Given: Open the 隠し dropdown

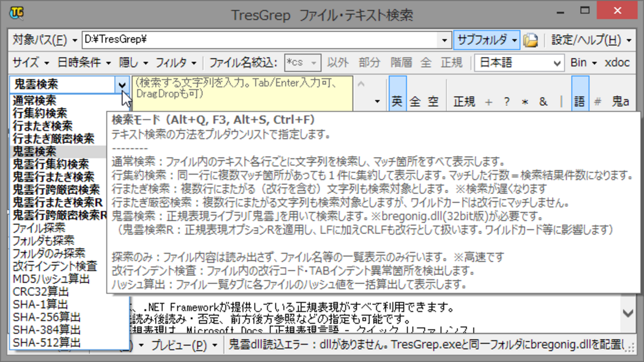Looking at the screenshot, I should [x=134, y=62].
